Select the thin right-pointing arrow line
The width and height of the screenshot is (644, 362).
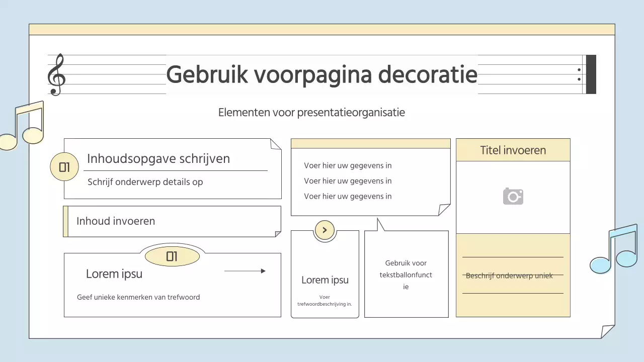(245, 271)
